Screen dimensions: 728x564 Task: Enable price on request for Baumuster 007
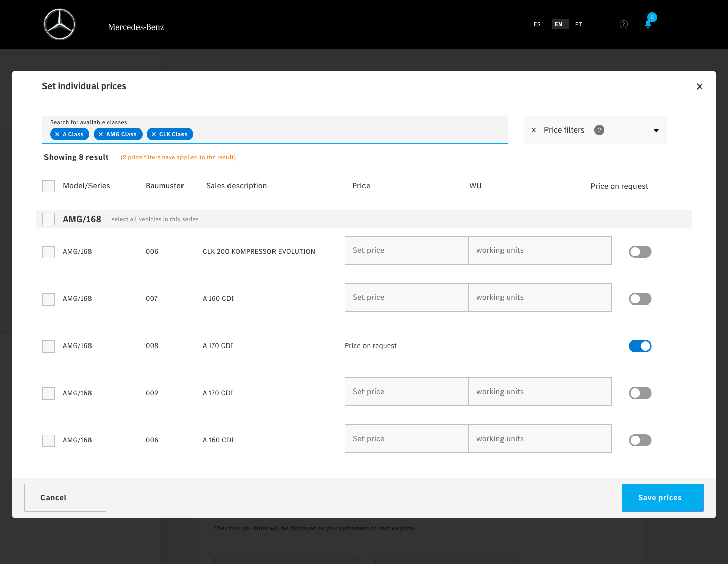(640, 299)
